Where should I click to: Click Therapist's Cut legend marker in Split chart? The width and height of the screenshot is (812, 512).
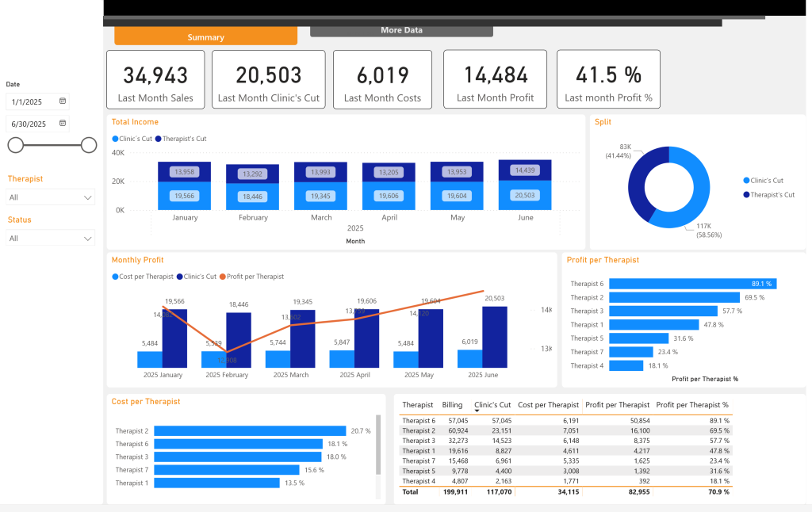(x=746, y=194)
